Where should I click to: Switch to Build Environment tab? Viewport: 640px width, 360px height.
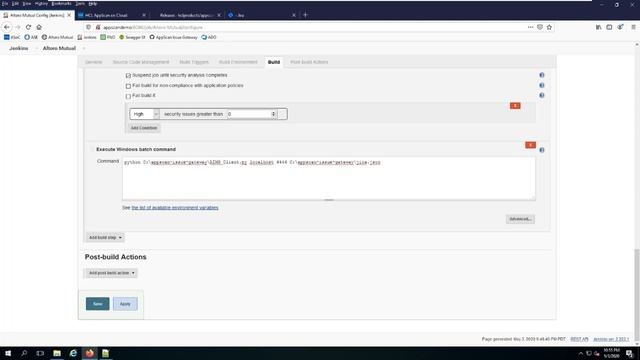coord(238,62)
